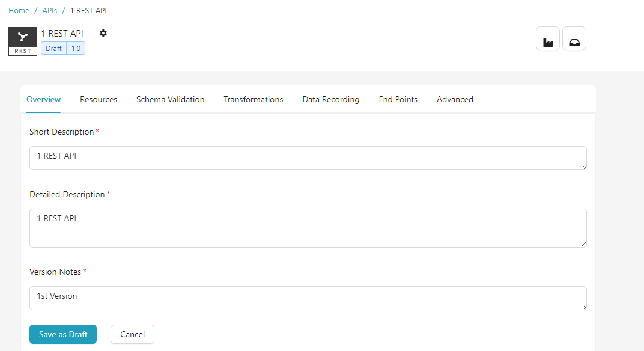Viewport: 644px width, 351px height.
Task: Open the API settings gear icon
Action: [103, 34]
